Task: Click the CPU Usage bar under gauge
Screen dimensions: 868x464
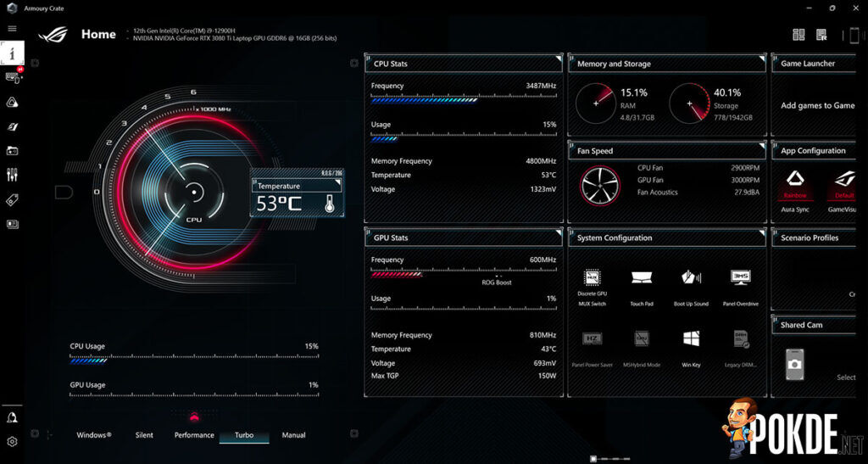Action: point(194,359)
